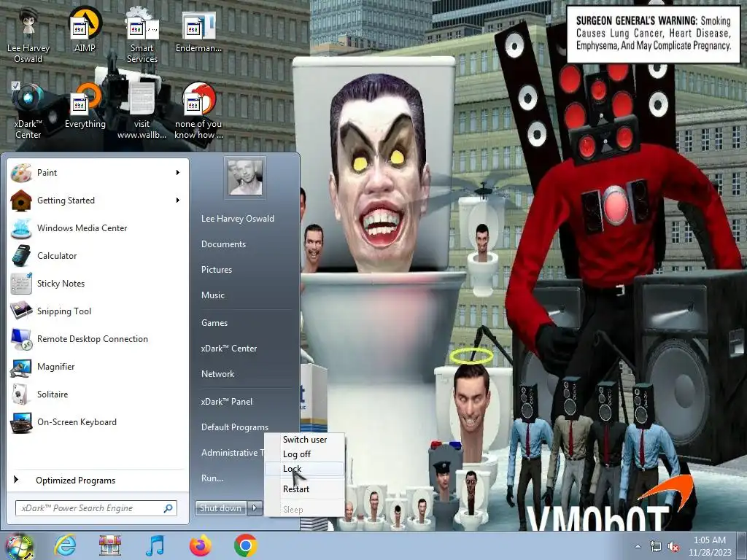The image size is (747, 560).
Task: Open Documents from the Start menu
Action: 223,244
